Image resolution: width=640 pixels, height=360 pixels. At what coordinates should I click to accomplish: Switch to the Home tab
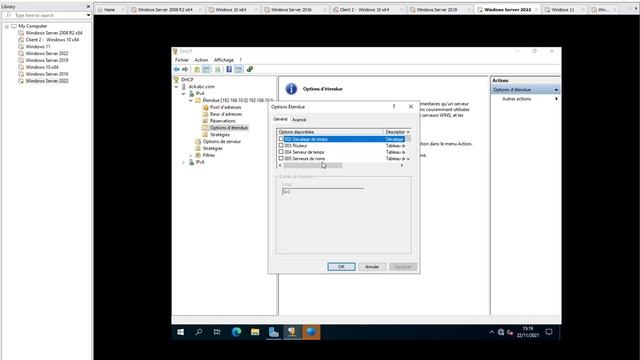pyautogui.click(x=109, y=9)
